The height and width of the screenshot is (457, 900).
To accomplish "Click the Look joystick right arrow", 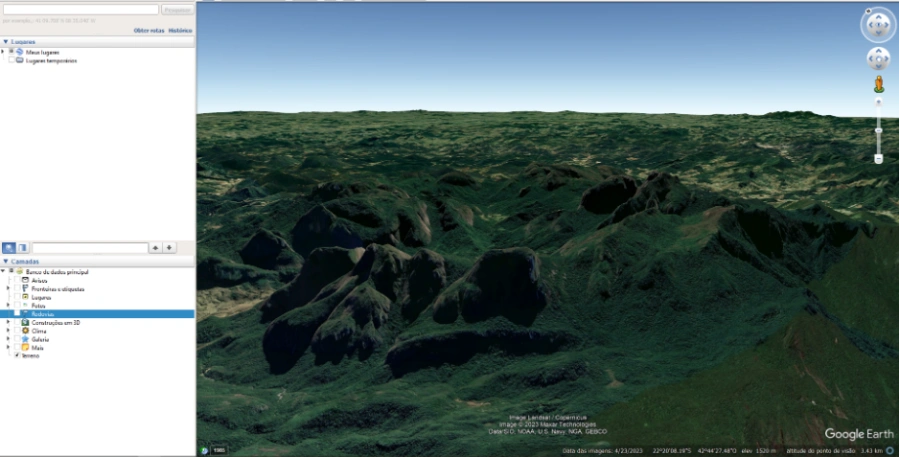I will [887, 25].
